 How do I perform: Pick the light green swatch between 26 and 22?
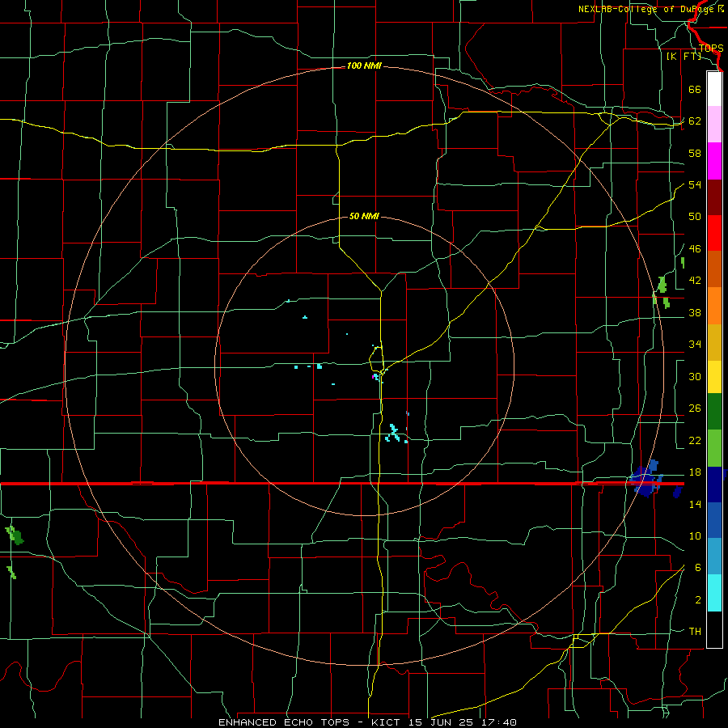(714, 448)
